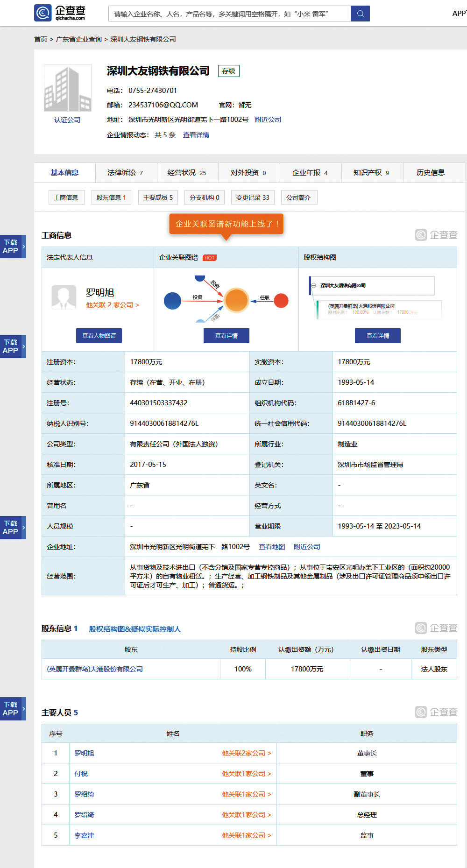The image size is (467, 868).
Task: Click the HOT badge beside 企业关联图谱
Action: pos(210,258)
